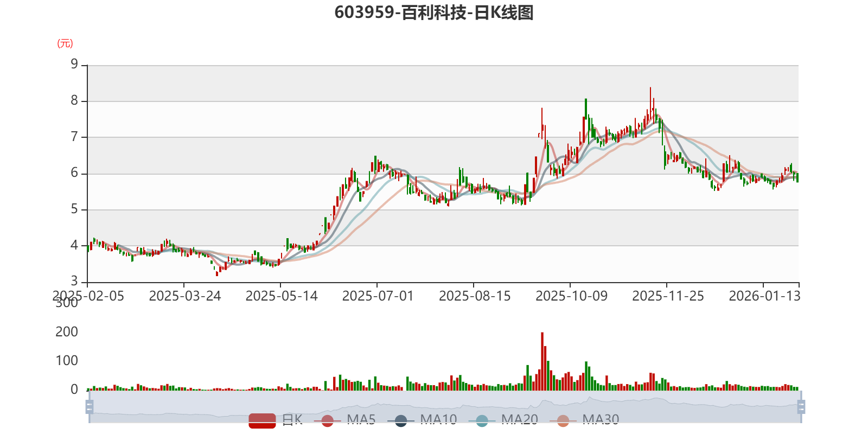Click the volume axis label 200
Viewport: 868px width, 434px height.
(x=67, y=331)
